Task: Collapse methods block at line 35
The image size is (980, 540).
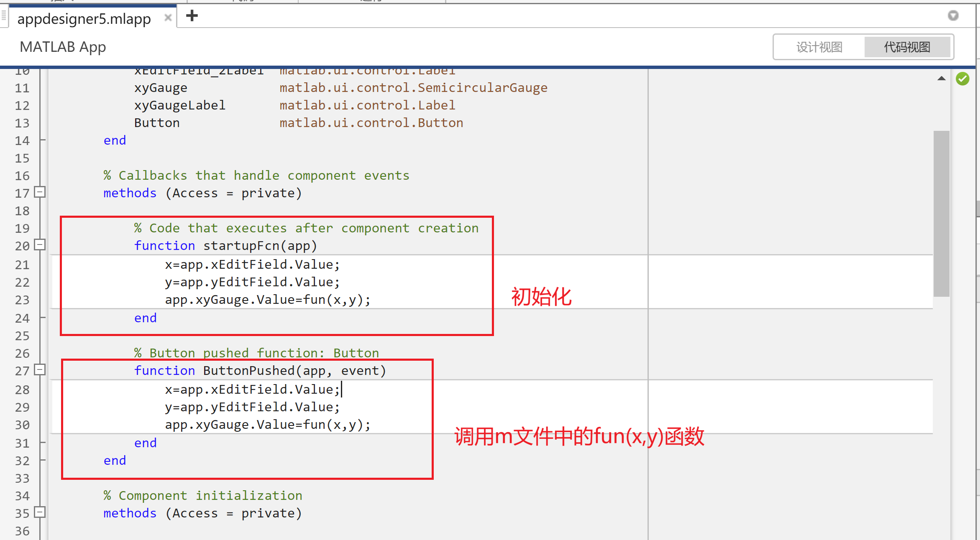Action: (x=40, y=512)
